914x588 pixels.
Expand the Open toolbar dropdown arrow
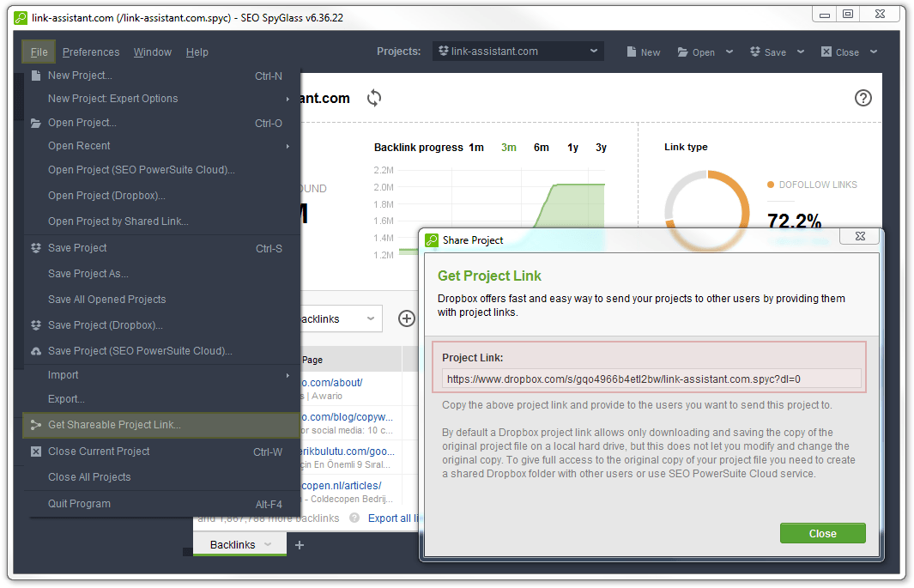[729, 52]
